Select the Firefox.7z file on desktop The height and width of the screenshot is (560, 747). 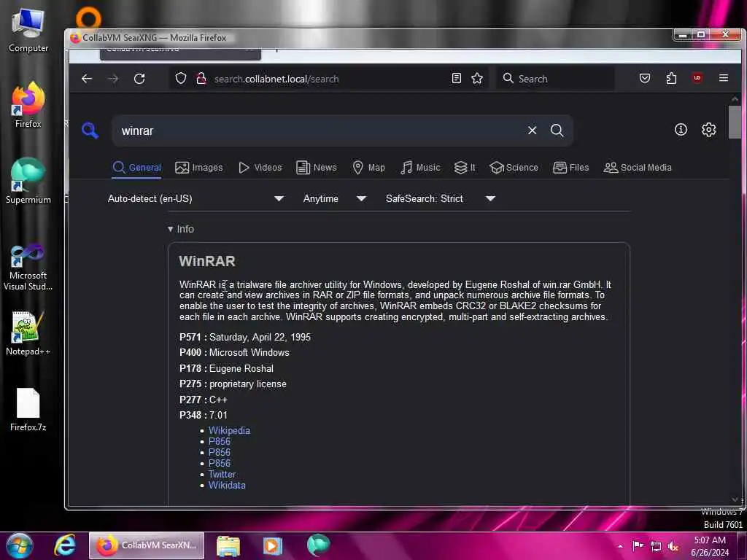[28, 410]
